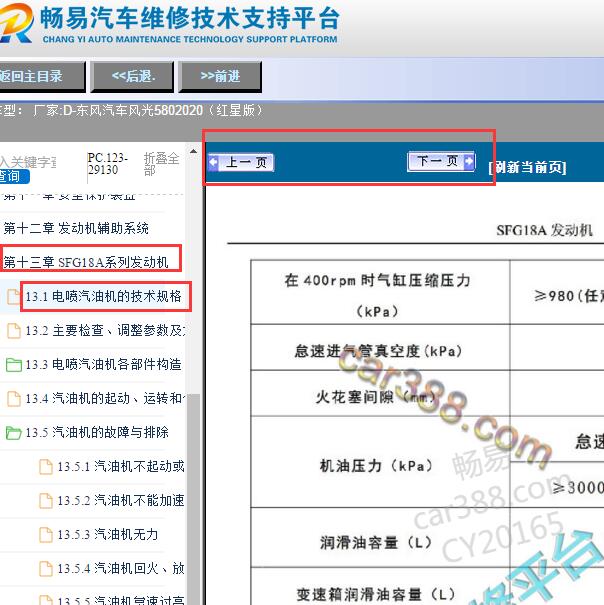The height and width of the screenshot is (605, 604).
Task: Click the left arrow icon on 上一页
Action: pyautogui.click(x=213, y=162)
